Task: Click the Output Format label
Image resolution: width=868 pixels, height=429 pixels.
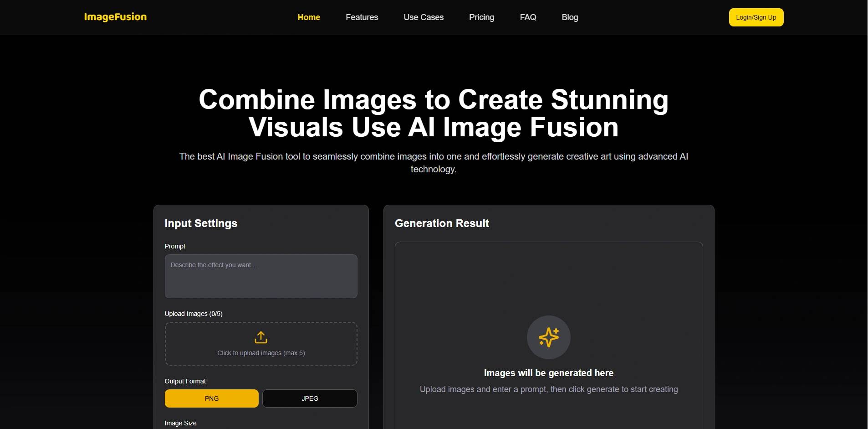Action: (185, 381)
